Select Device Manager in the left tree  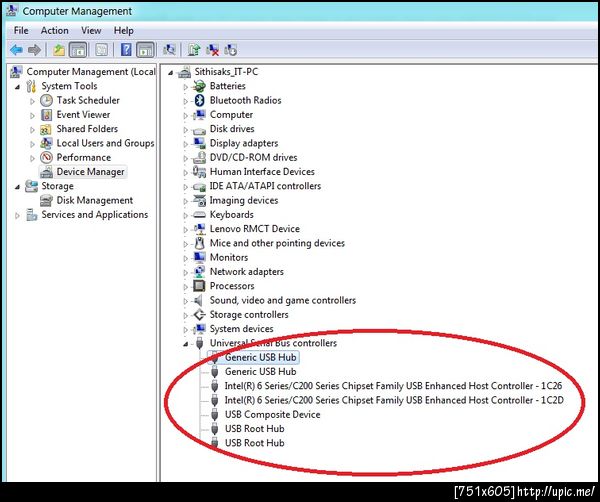90,172
